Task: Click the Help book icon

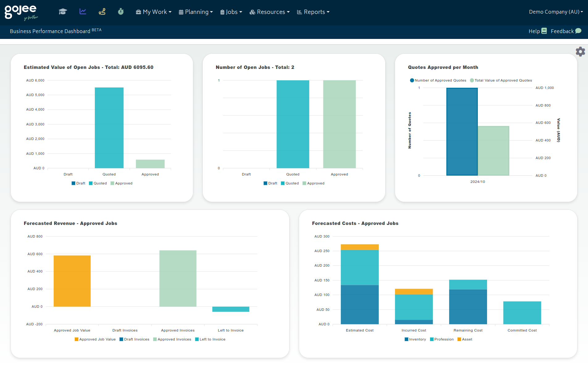Action: [x=544, y=31]
